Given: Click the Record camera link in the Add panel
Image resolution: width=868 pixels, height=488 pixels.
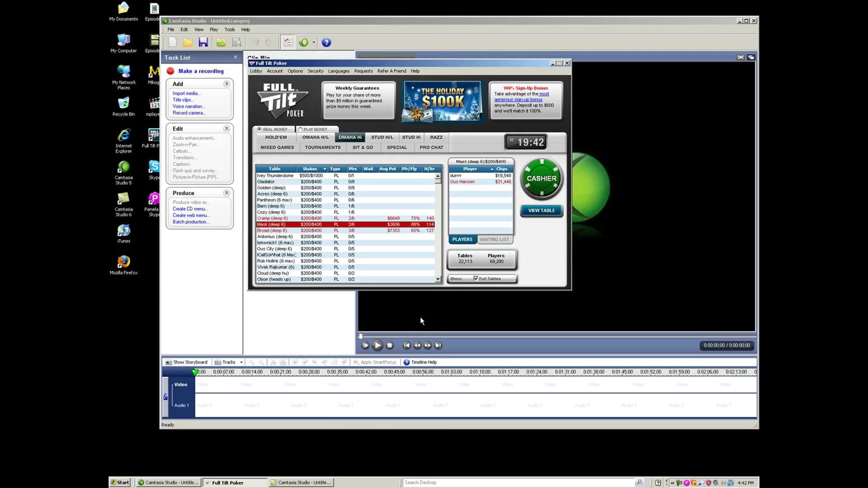Looking at the screenshot, I should click(x=189, y=113).
